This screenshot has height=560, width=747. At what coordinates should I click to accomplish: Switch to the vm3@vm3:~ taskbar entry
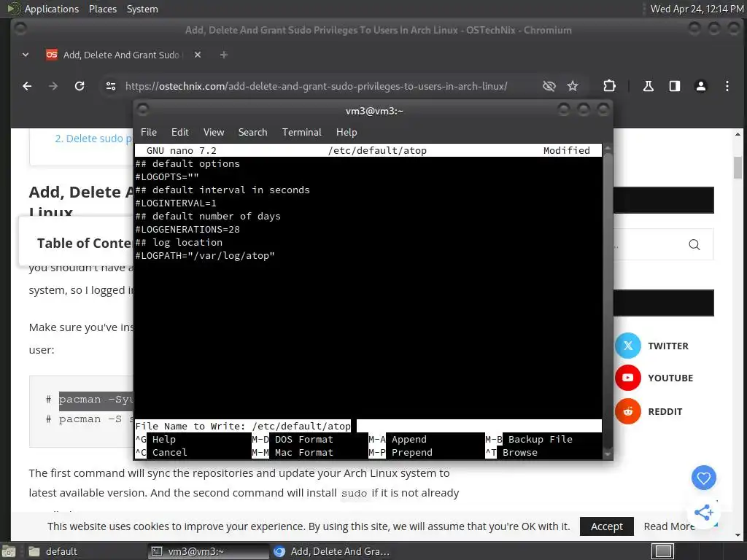(x=208, y=551)
